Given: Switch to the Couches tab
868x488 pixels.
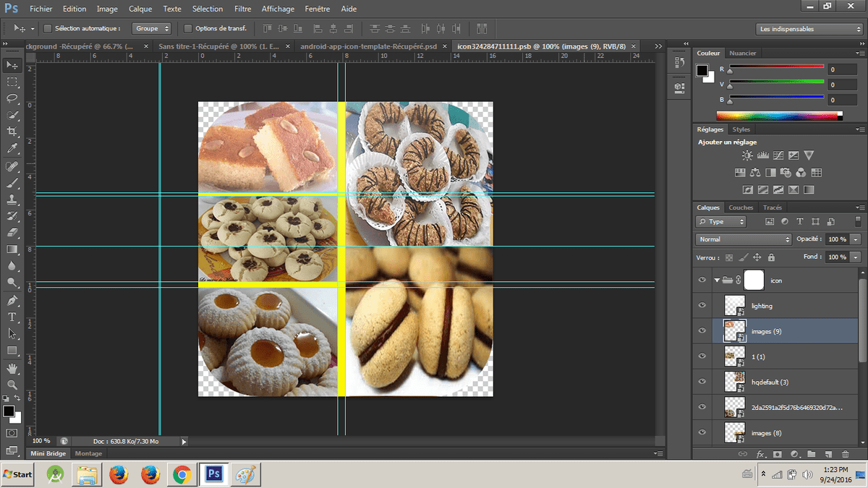Looking at the screenshot, I should (741, 207).
